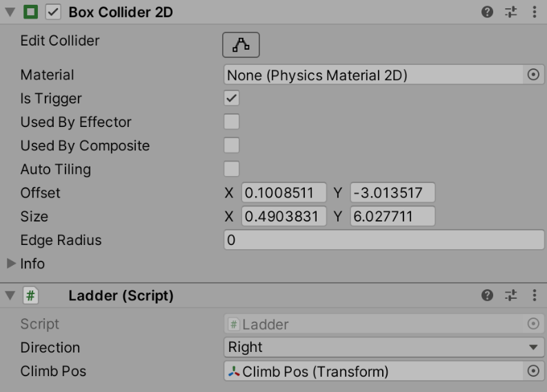Viewport: 547px width, 392px height.
Task: Open Box Collider 2D help reference
Action: 487,12
